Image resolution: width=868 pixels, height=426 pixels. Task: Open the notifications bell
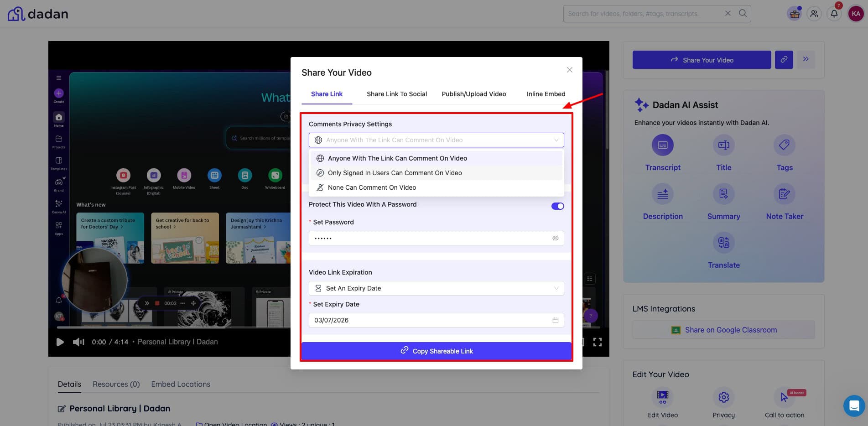click(x=834, y=14)
